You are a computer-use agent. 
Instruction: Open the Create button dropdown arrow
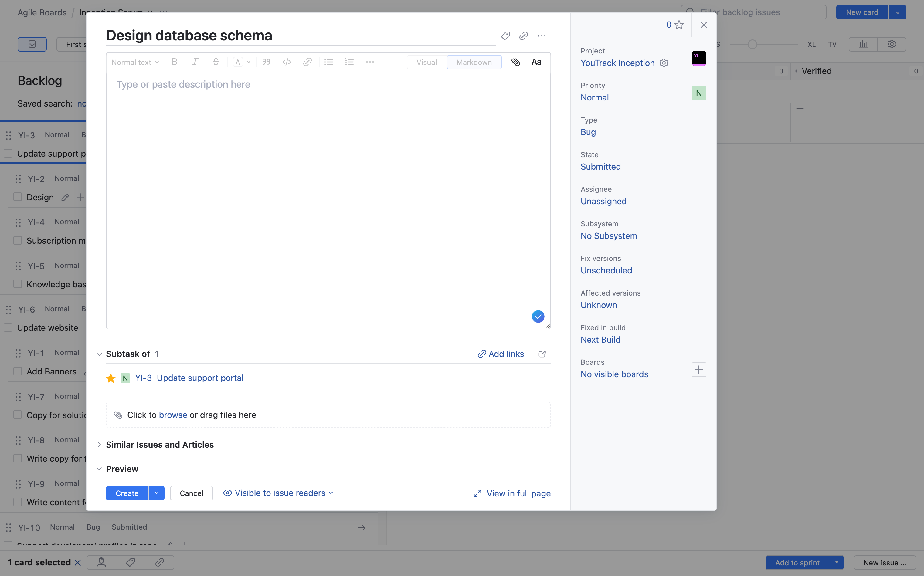pos(157,493)
